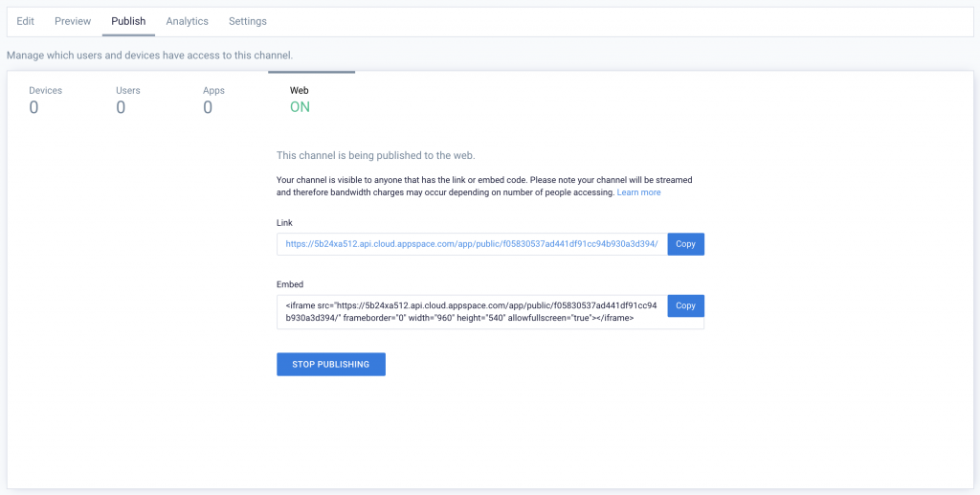Copy the embed iframe code
Screen dimensions: 980x495
[685, 306]
